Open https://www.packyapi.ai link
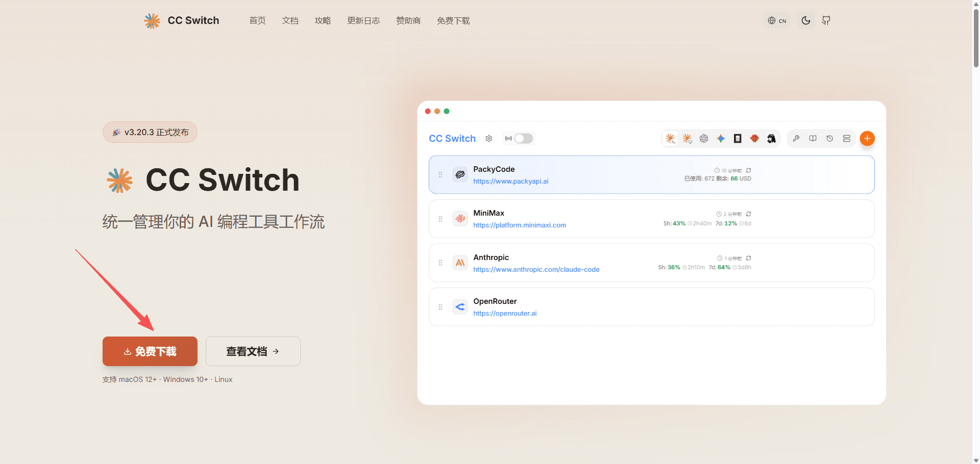980x464 pixels. 510,181
